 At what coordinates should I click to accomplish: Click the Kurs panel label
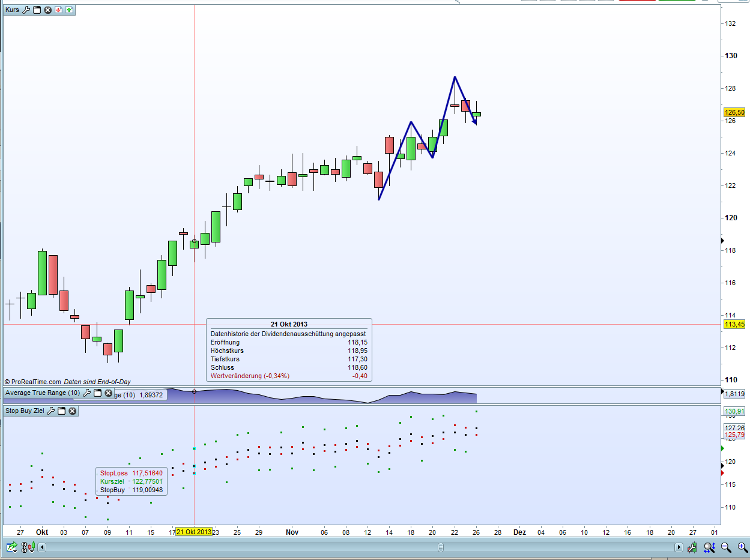click(x=12, y=10)
